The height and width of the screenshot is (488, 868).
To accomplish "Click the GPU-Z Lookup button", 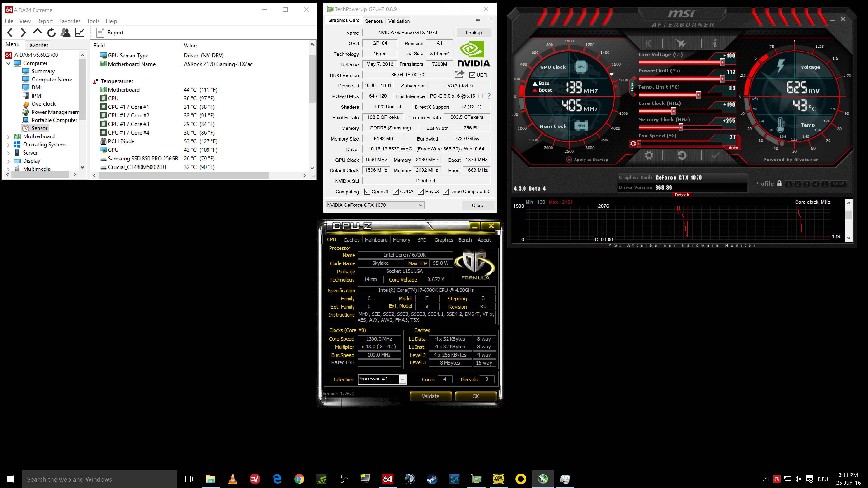I will click(x=474, y=33).
